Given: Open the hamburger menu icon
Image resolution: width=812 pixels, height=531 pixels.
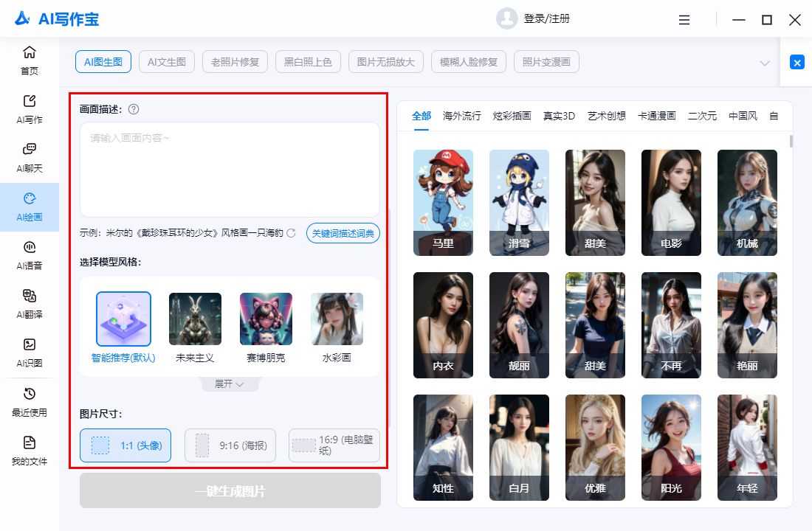Looking at the screenshot, I should point(684,20).
